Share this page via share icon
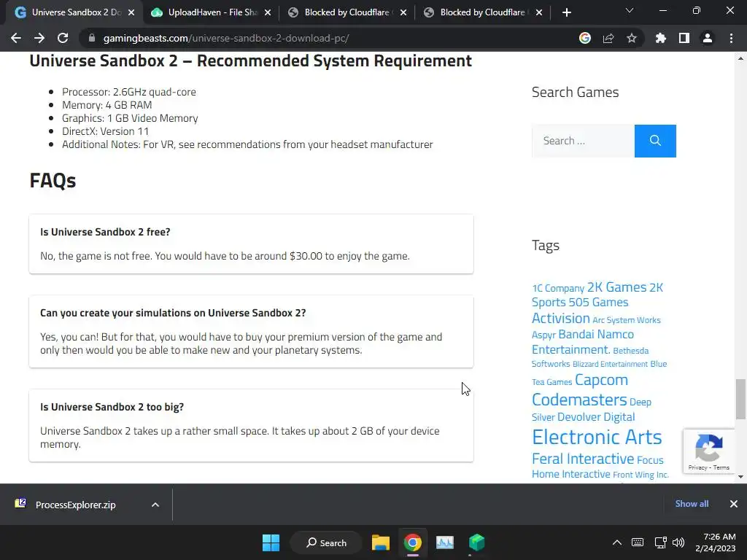Viewport: 747px width, 560px height. [x=608, y=38]
